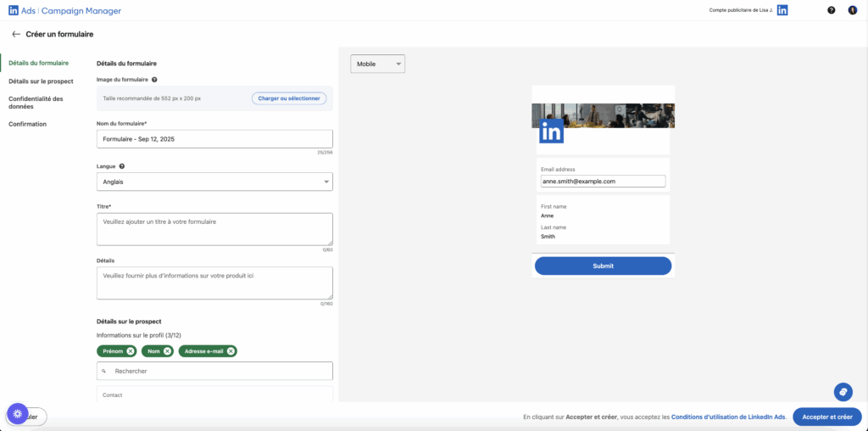Open Conditions d'utilisation de LinkedIn Ads link

(728, 417)
